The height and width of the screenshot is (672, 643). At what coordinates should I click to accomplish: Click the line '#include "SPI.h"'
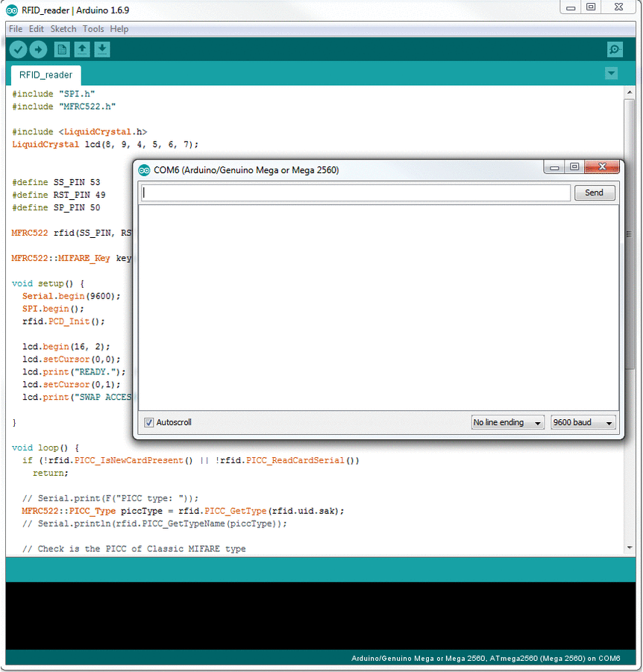pos(54,94)
